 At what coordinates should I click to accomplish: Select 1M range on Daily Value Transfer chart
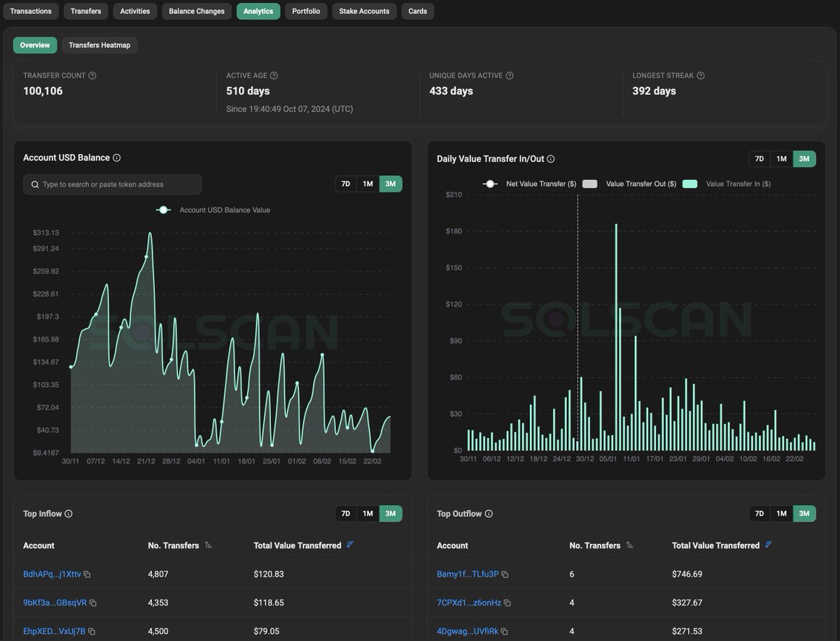(781, 159)
